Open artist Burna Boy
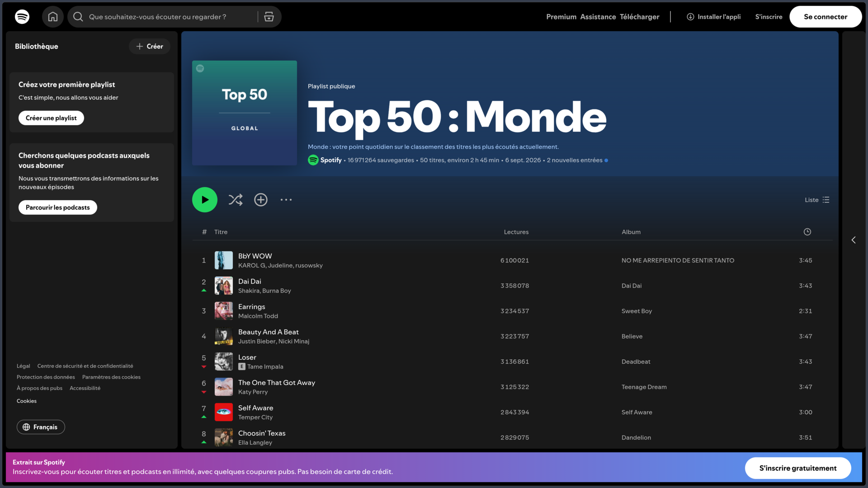Viewport: 868px width, 488px height. 277,291
